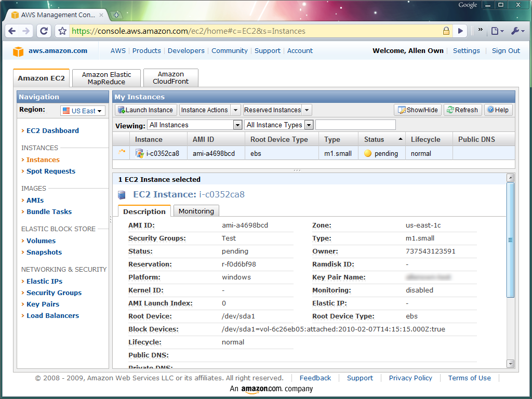The image size is (532, 399).
Task: Click the Go play arrow beside address bar
Action: pyautogui.click(x=460, y=31)
